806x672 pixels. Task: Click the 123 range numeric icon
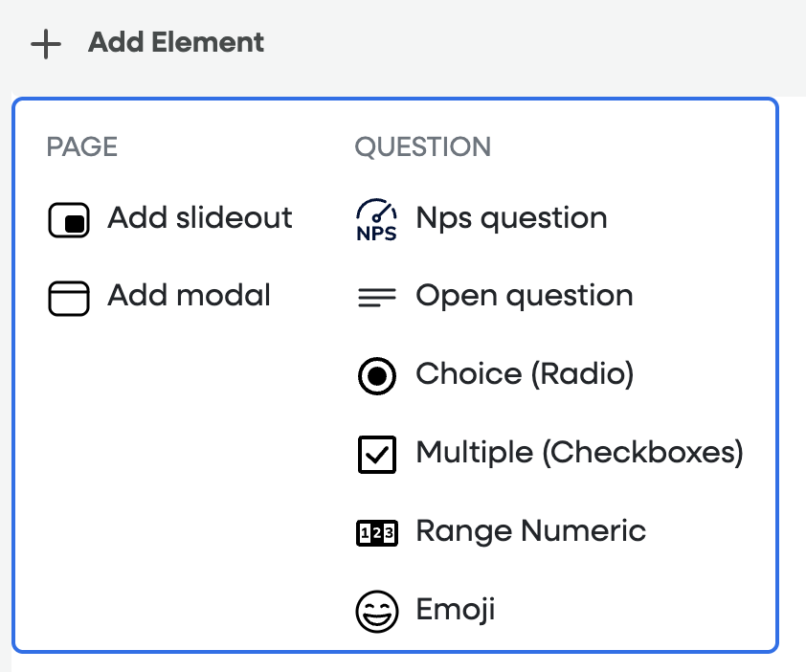click(376, 533)
